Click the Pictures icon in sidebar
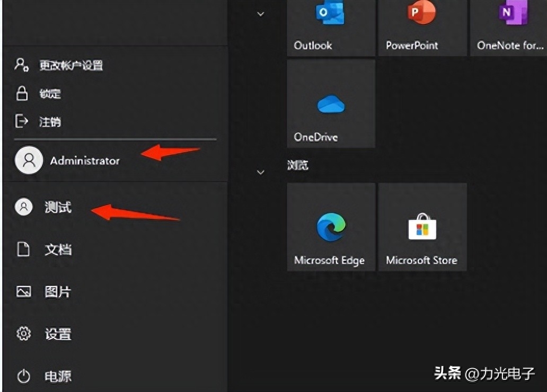The width and height of the screenshot is (547, 392). coord(23,292)
